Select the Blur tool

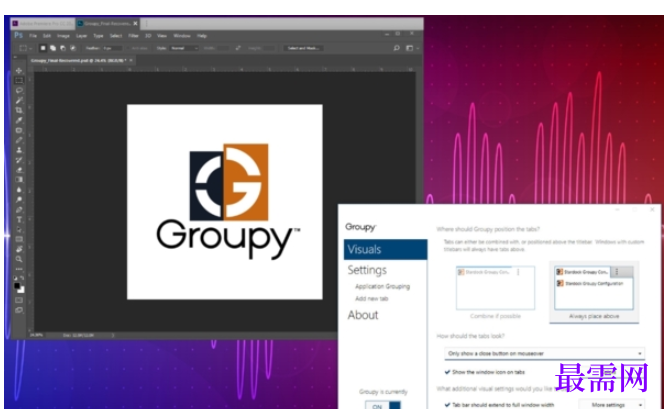19,190
